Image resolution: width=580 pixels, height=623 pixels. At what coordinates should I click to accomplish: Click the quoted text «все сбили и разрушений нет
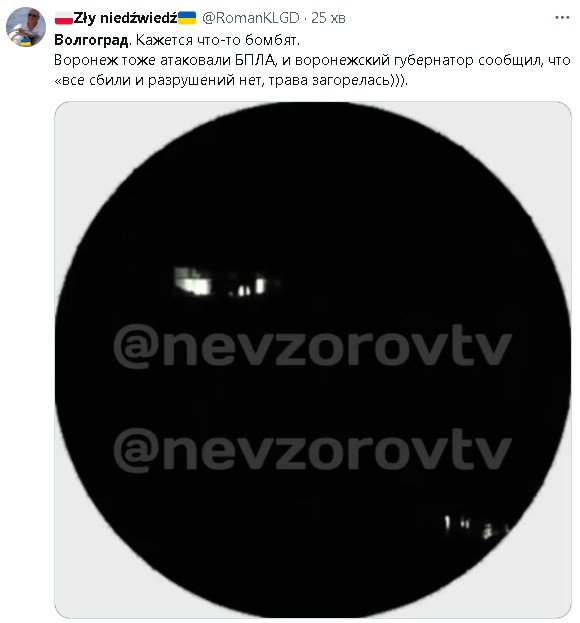click(x=159, y=80)
